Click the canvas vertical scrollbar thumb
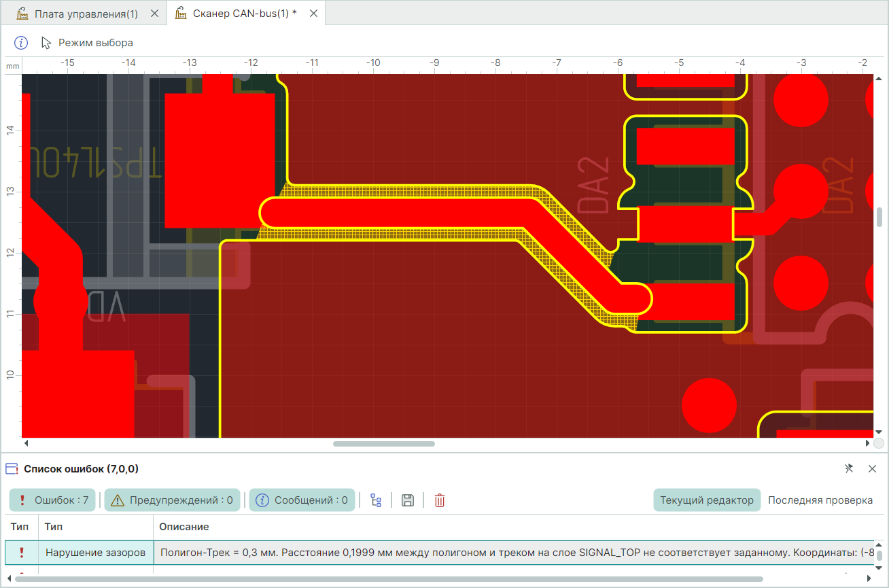This screenshot has width=889, height=588. [879, 217]
